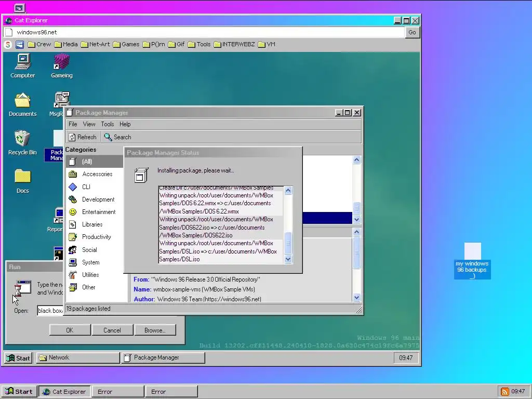Click details pane scrollbar up arrow
532x399 pixels.
(x=356, y=232)
